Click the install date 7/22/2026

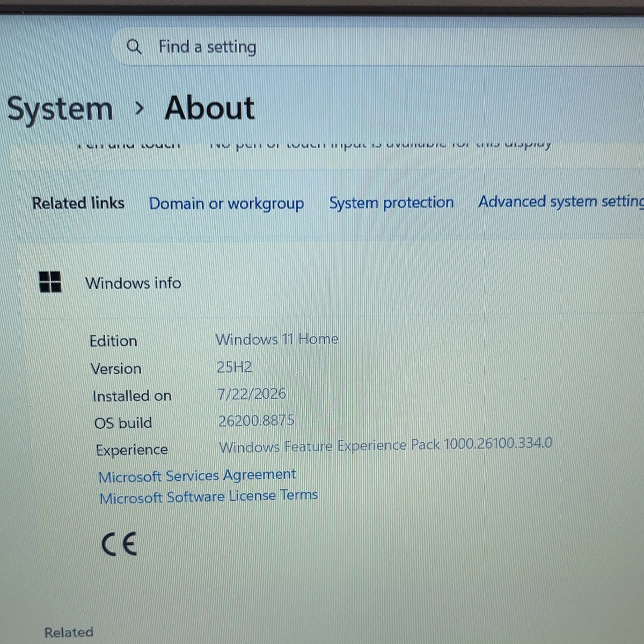pyautogui.click(x=252, y=394)
